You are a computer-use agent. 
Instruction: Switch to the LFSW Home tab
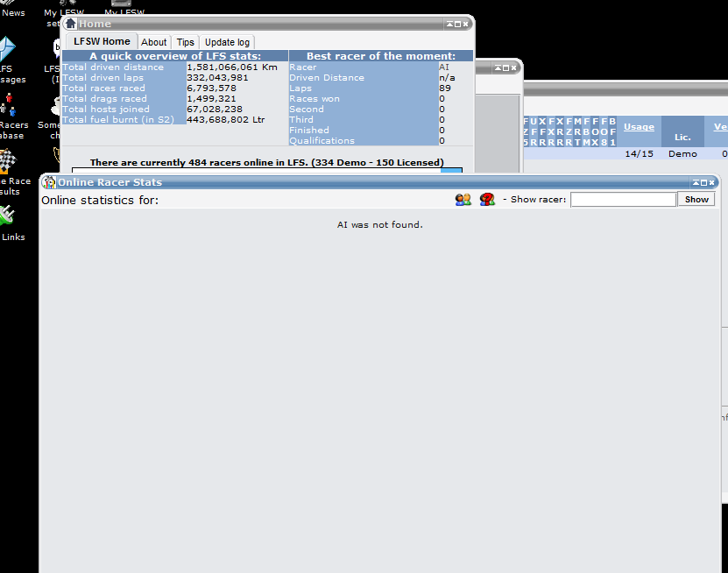tap(102, 41)
